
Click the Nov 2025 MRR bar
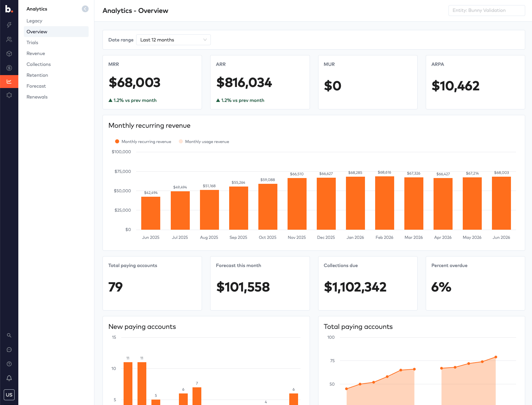[x=297, y=204]
